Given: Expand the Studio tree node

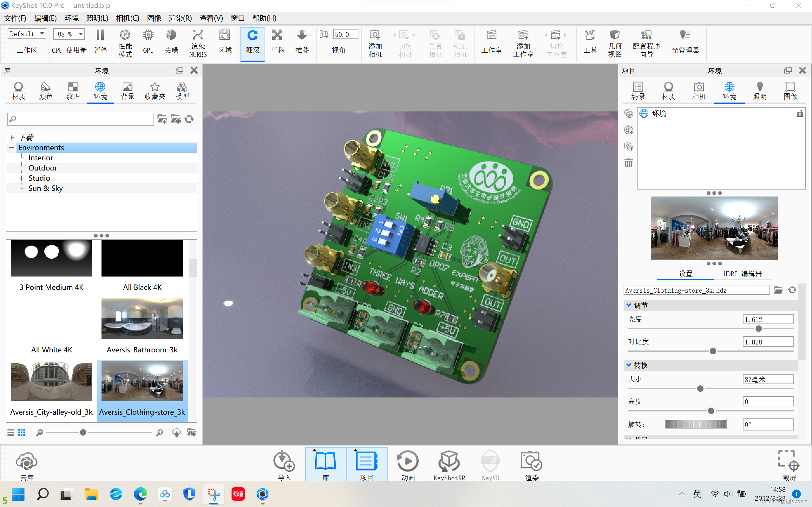Looking at the screenshot, I should [22, 178].
